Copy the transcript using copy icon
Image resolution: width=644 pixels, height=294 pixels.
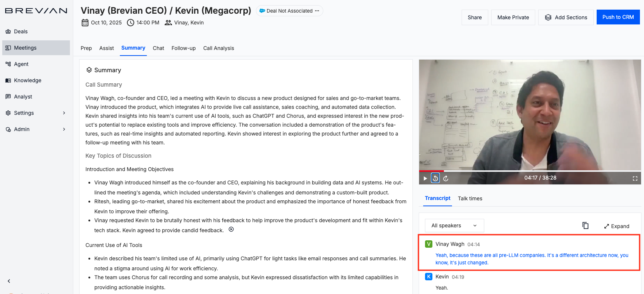[585, 225]
